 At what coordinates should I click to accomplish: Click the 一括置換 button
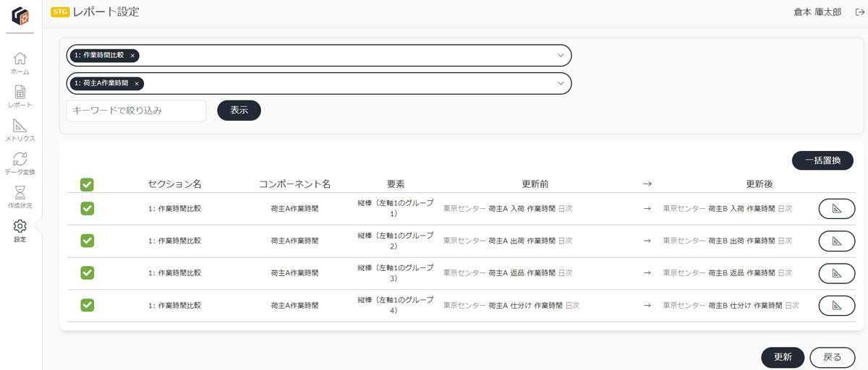822,160
